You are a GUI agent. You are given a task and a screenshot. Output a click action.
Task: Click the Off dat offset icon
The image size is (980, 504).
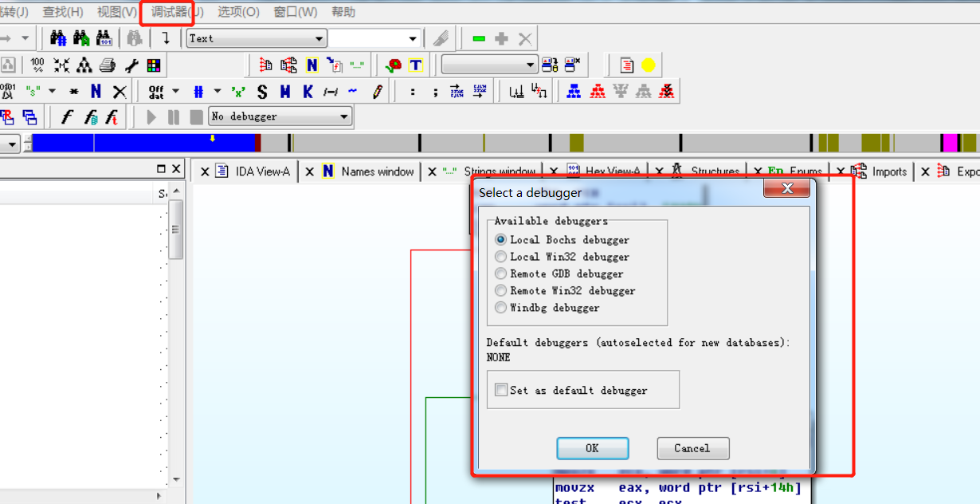pyautogui.click(x=156, y=92)
